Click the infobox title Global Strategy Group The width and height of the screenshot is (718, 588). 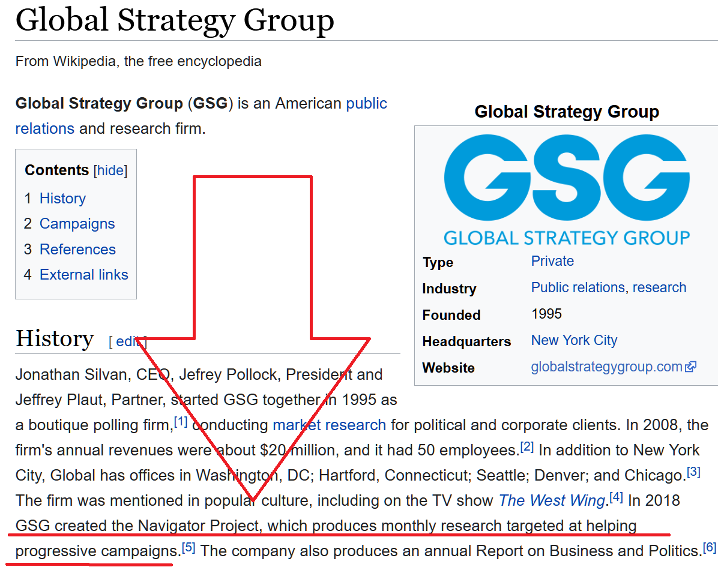click(567, 112)
